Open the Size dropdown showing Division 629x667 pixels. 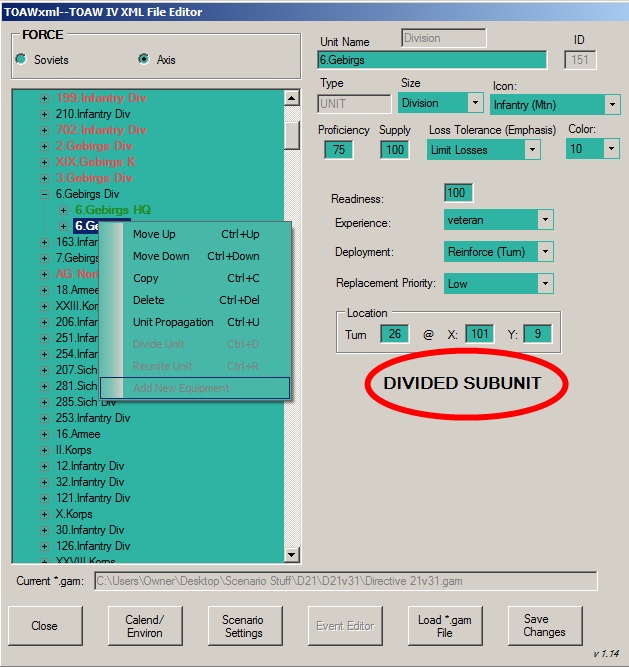[x=440, y=103]
